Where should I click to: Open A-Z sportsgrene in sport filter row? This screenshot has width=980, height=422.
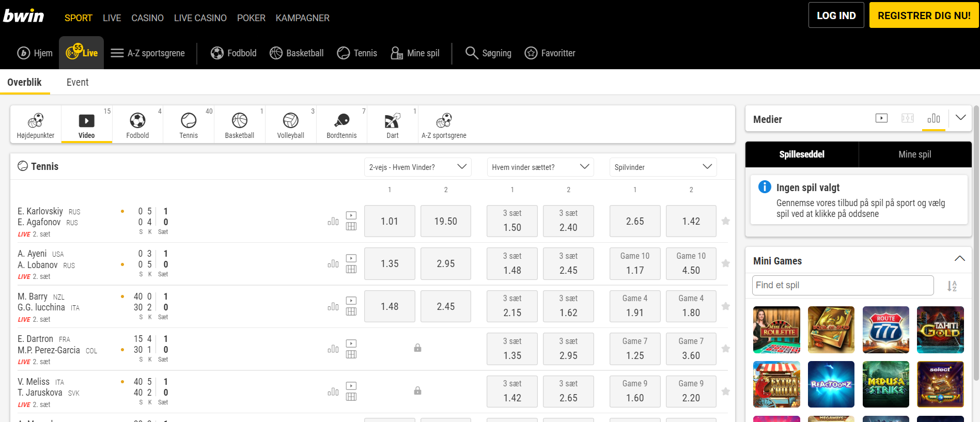click(444, 124)
